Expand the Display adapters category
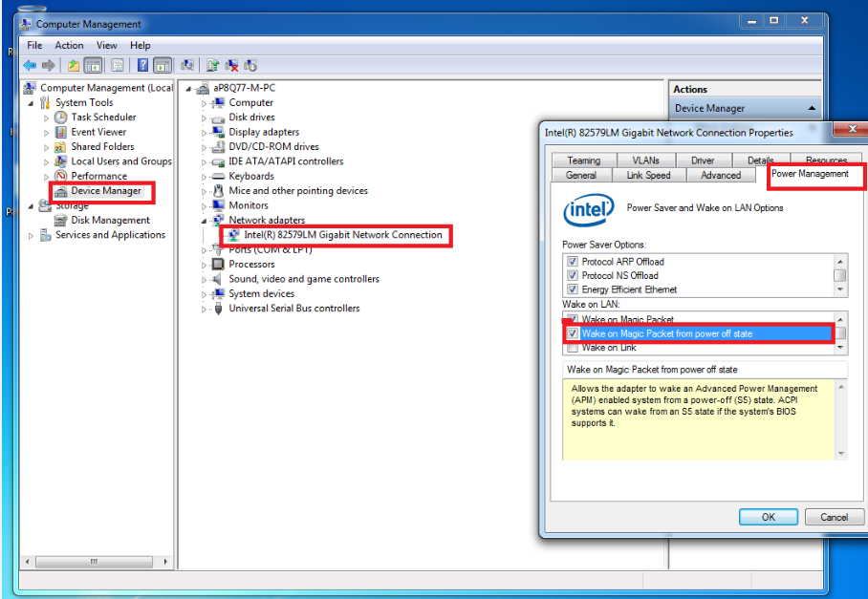Image resolution: width=868 pixels, height=599 pixels. 204,133
